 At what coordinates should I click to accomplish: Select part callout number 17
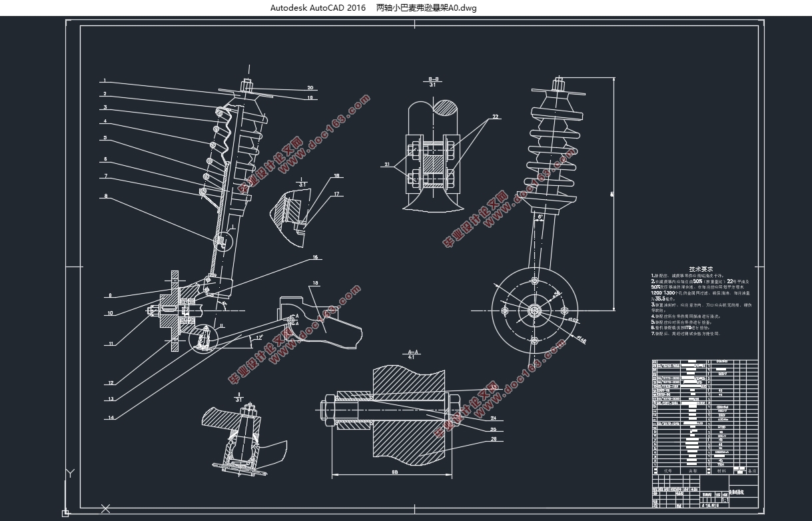point(336,195)
